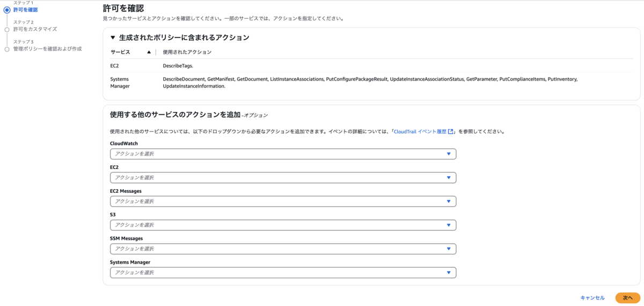Screen dimensions: 644x306
Task: Click the DescribeTags. action text
Action: click(x=178, y=65)
